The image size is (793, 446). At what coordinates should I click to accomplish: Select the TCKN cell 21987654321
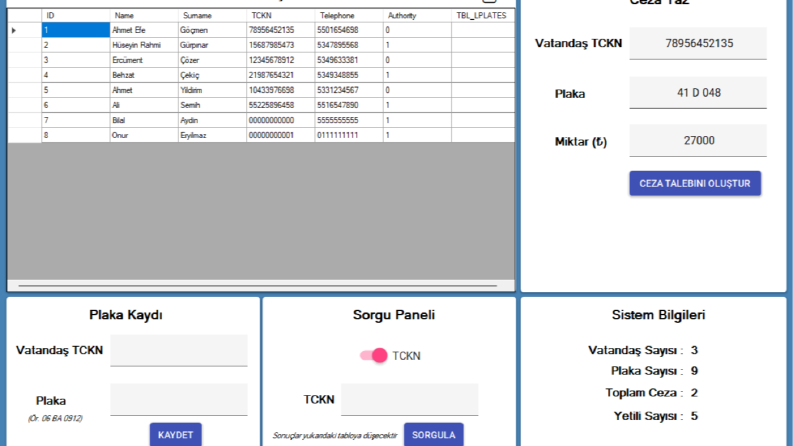pyautogui.click(x=280, y=75)
